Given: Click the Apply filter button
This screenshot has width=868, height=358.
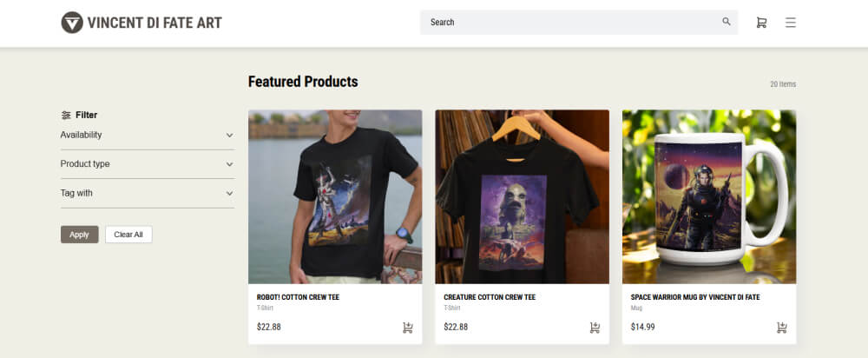Looking at the screenshot, I should [x=79, y=235].
